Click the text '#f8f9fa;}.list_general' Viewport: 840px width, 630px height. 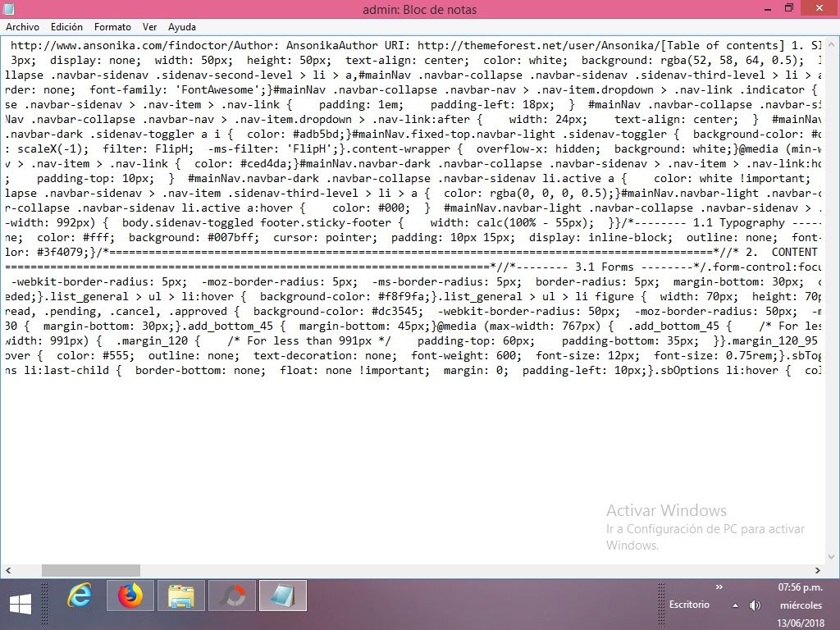coord(450,297)
